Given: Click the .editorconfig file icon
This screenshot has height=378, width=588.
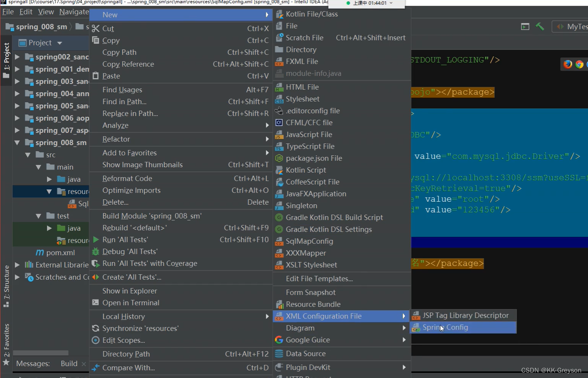Looking at the screenshot, I should tap(279, 111).
